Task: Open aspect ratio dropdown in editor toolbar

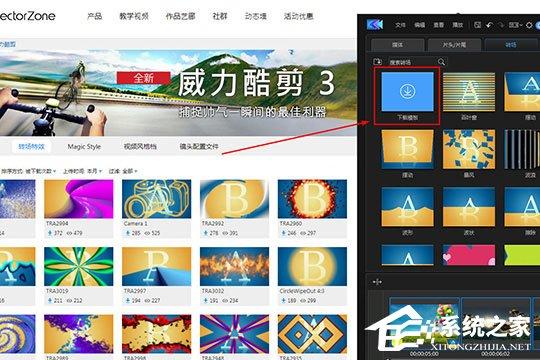Action: click(x=515, y=25)
